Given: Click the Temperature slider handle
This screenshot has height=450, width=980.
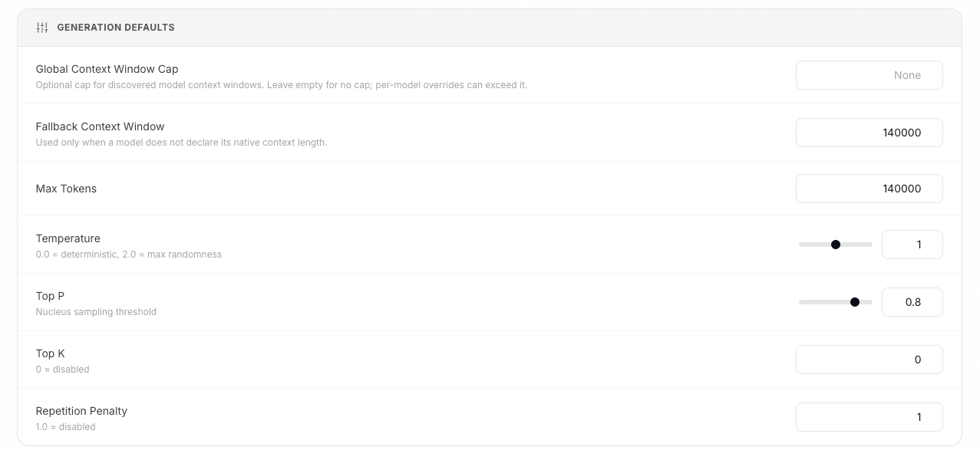Looking at the screenshot, I should [x=836, y=245].
